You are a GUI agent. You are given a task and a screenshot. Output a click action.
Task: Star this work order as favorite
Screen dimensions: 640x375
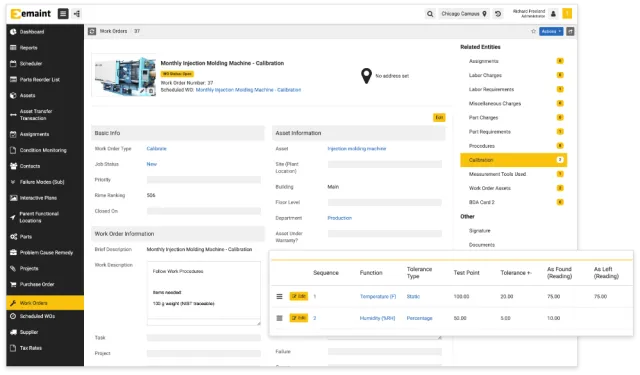(533, 31)
